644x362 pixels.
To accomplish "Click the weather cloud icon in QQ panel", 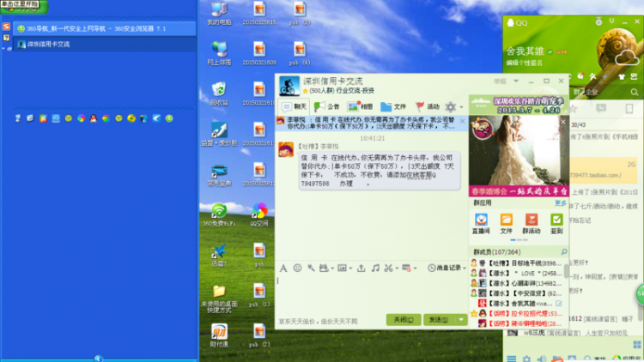I will pyautogui.click(x=627, y=57).
